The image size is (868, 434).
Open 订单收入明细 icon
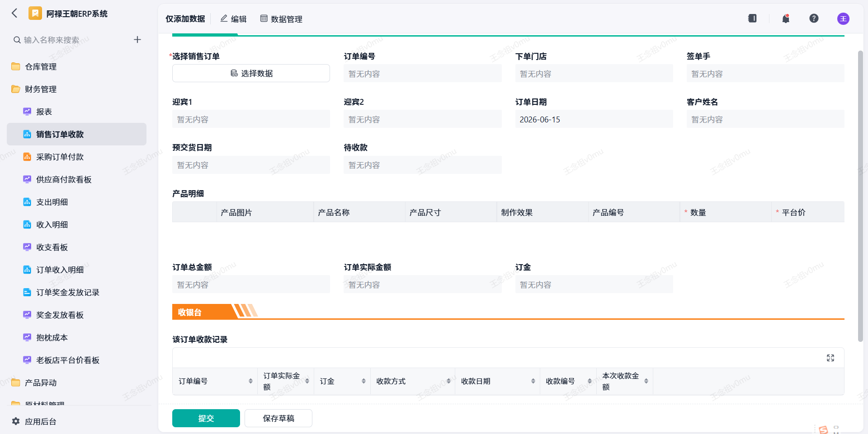[x=27, y=270]
